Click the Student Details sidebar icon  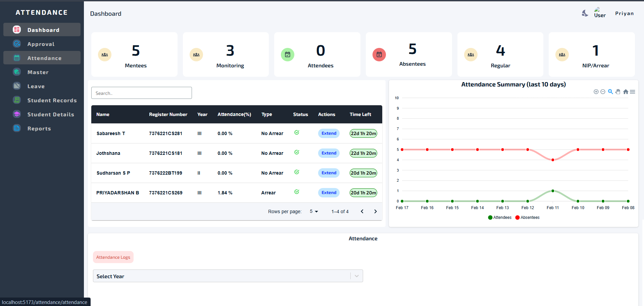click(17, 114)
